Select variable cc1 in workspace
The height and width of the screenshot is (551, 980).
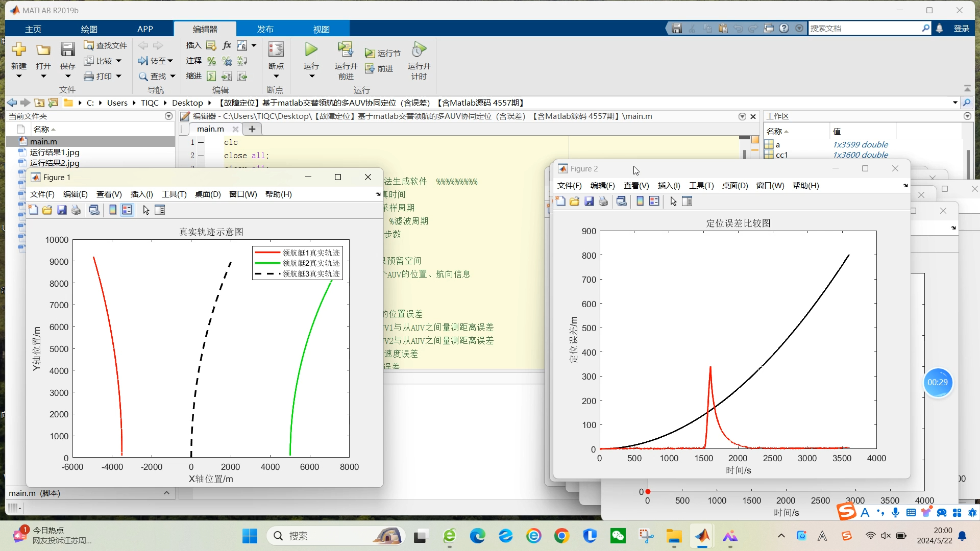click(781, 155)
